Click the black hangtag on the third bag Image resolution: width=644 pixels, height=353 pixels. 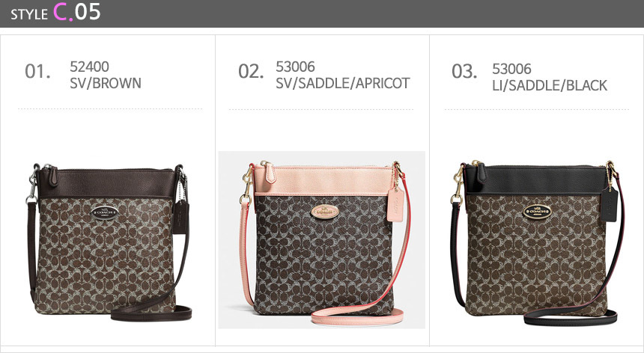click(x=609, y=204)
